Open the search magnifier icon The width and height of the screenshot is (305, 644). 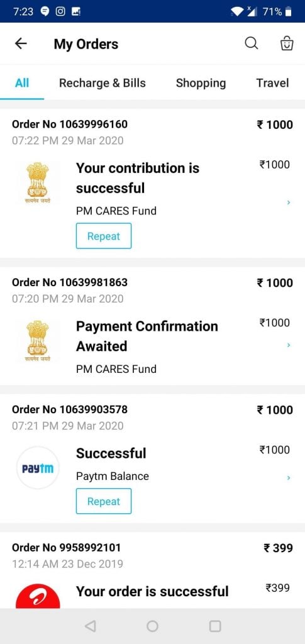(x=251, y=43)
